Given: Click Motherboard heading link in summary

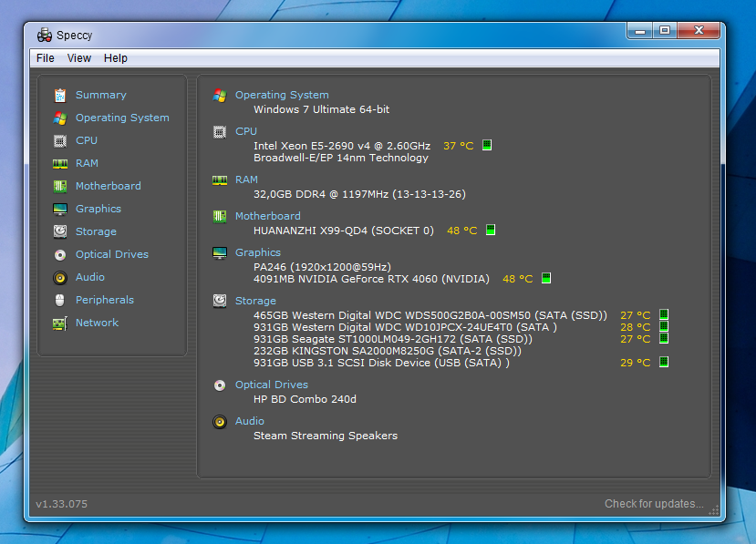Looking at the screenshot, I should coord(268,216).
